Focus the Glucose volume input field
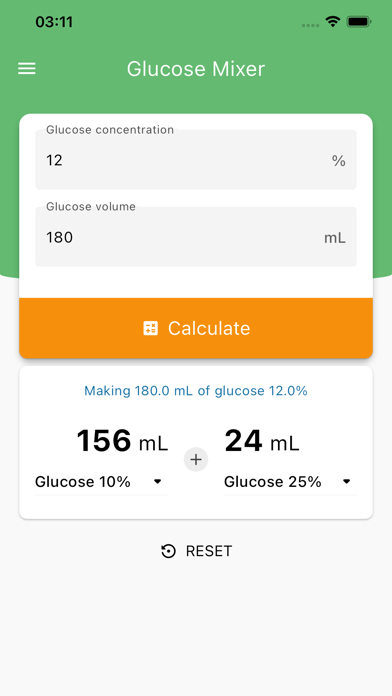This screenshot has width=392, height=696. (x=196, y=237)
